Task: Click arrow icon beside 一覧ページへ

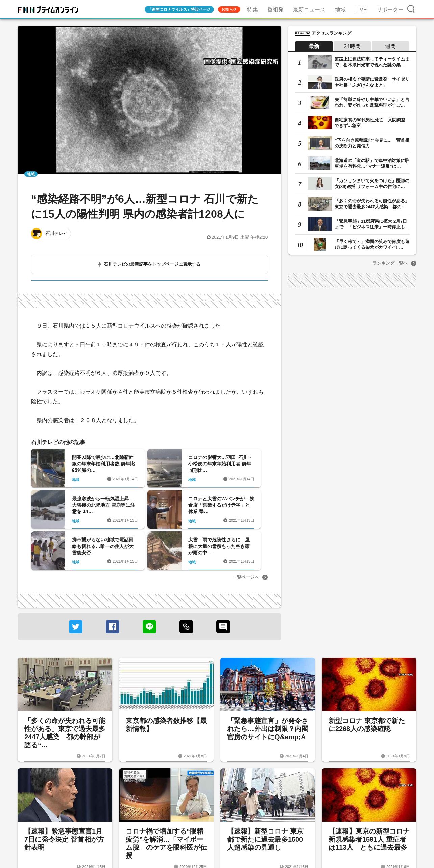Action: (265, 577)
